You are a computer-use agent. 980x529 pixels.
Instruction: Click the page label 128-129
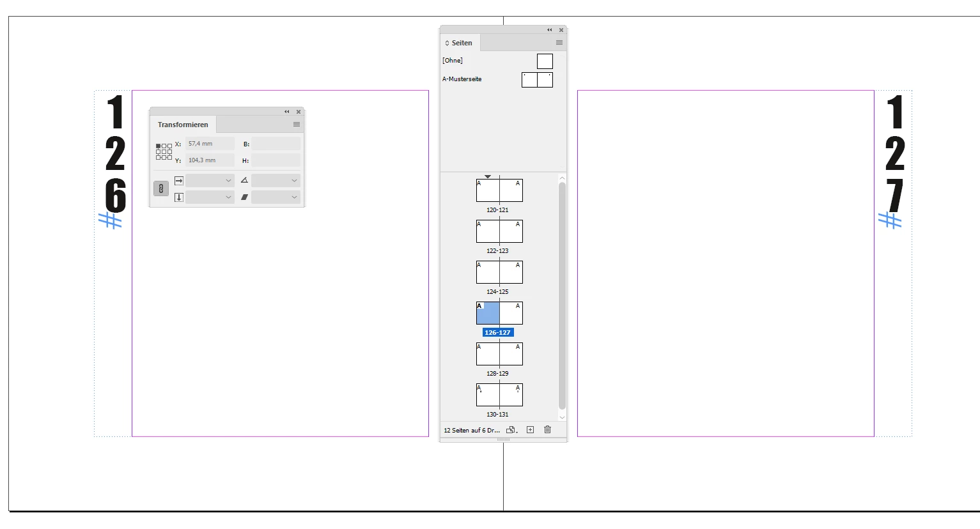(x=497, y=374)
